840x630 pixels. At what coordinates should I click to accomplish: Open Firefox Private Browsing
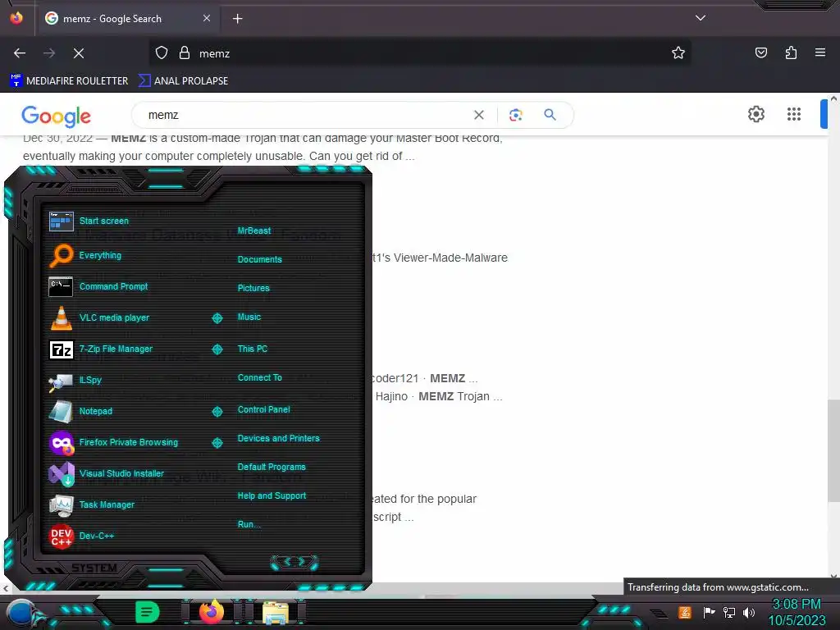[113, 442]
